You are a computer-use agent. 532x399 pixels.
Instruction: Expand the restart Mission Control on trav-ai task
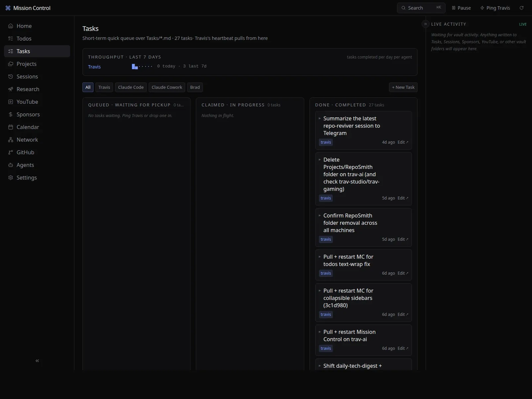coord(320,332)
